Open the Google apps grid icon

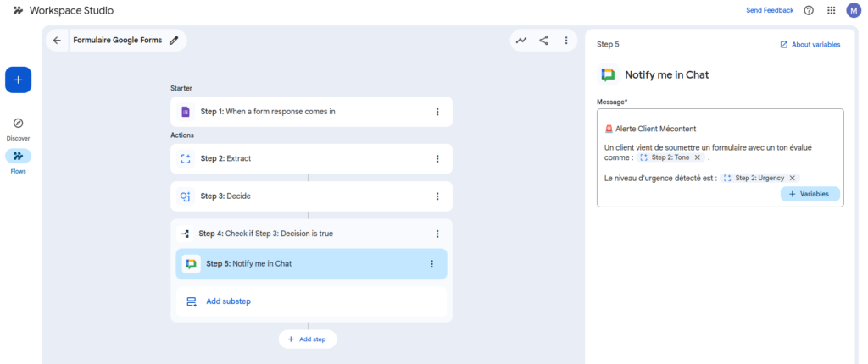tap(831, 10)
